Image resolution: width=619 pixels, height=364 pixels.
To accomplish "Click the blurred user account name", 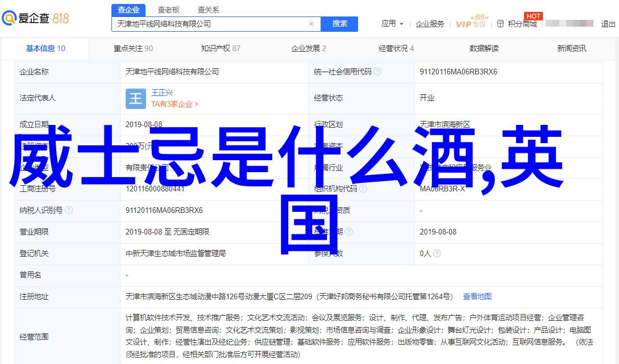I will (x=569, y=24).
